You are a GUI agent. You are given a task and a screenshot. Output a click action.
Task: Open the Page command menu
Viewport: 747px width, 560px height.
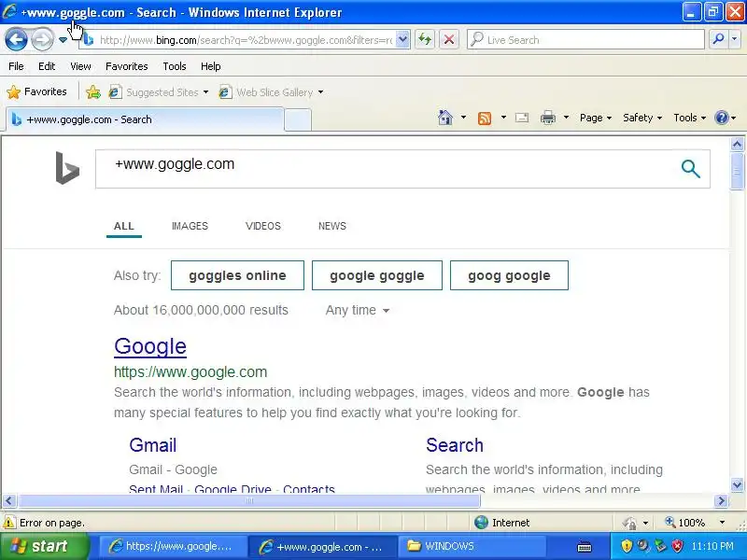(x=595, y=118)
